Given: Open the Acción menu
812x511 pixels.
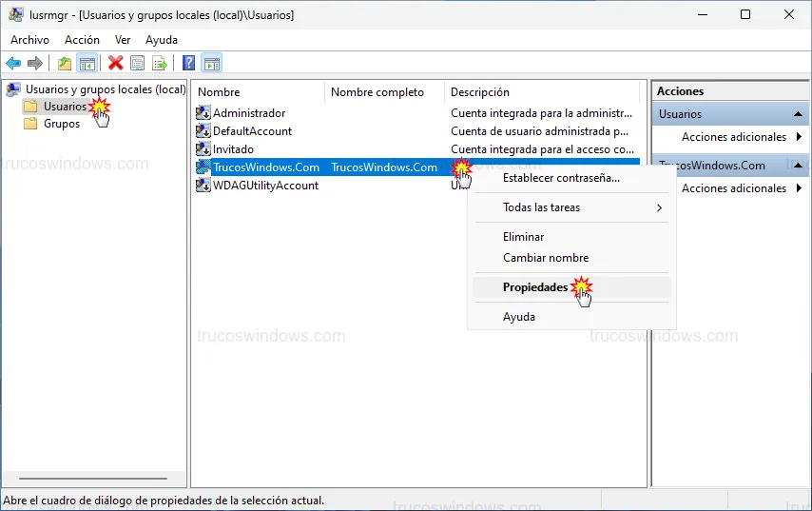Looking at the screenshot, I should pos(82,40).
